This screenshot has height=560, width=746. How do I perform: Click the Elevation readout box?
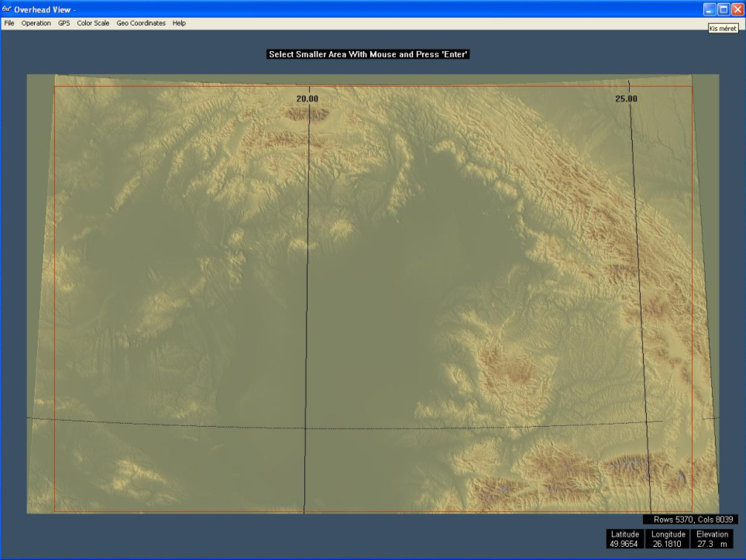coord(711,539)
